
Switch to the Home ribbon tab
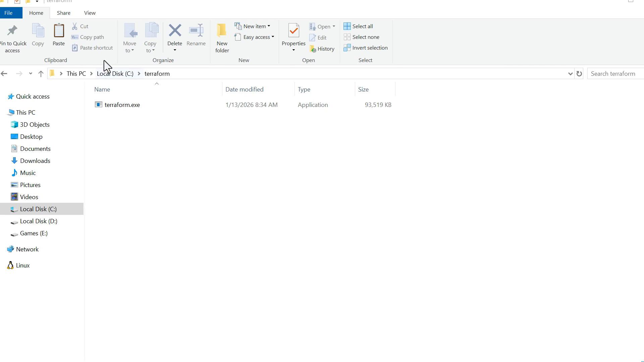[x=36, y=13]
